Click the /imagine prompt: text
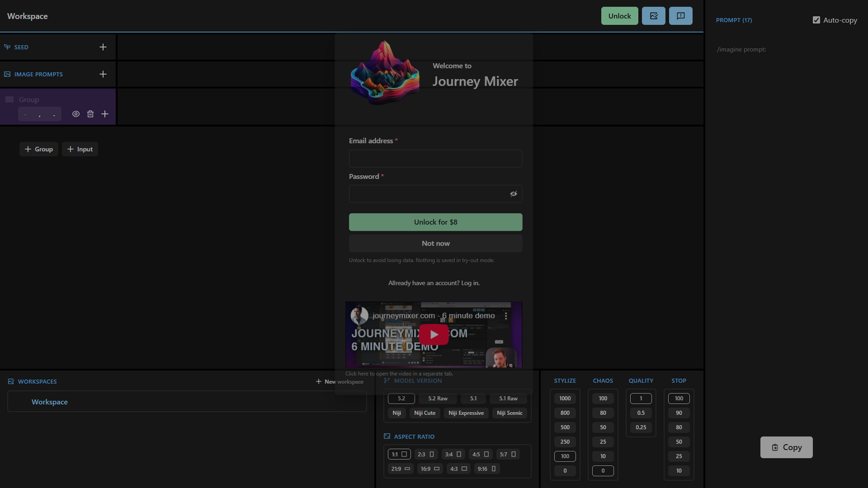 [x=741, y=49]
